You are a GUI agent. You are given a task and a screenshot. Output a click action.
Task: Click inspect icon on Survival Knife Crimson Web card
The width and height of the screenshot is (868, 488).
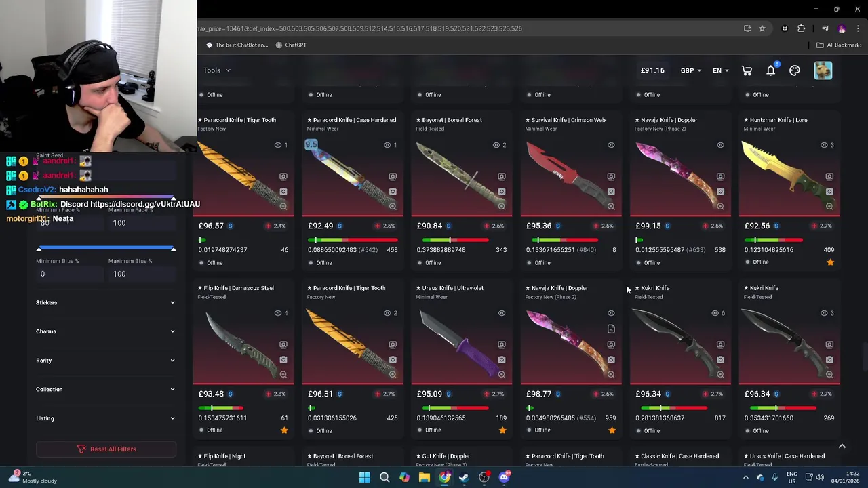click(x=611, y=176)
